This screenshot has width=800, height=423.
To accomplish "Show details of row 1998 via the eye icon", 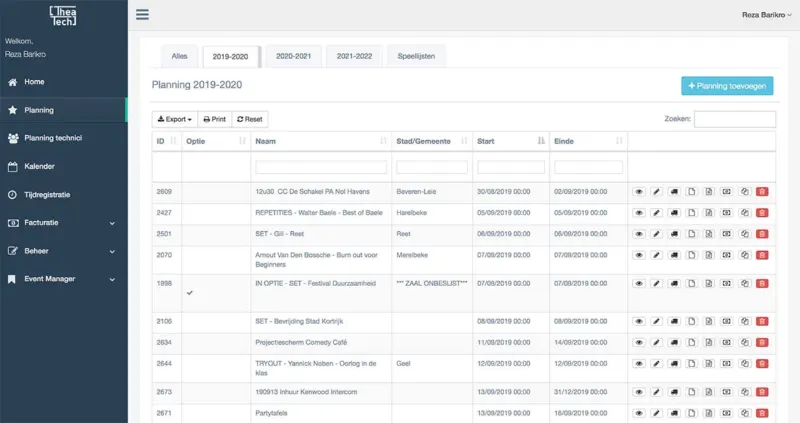I will pyautogui.click(x=639, y=284).
